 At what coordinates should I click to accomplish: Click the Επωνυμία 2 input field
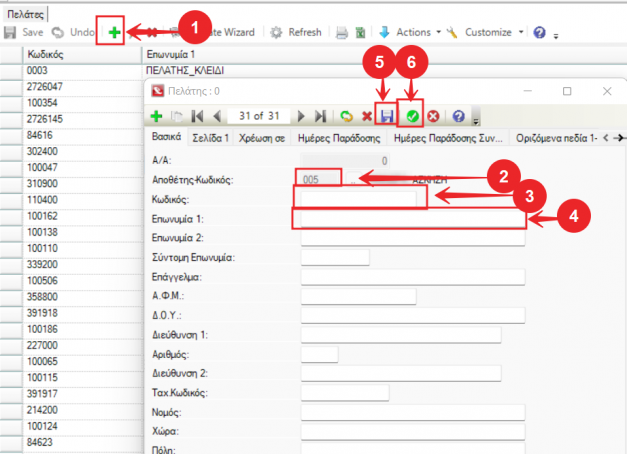coord(413,238)
